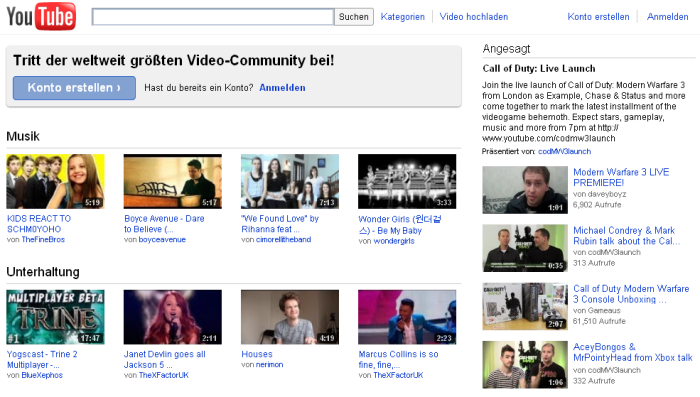
Task: Open the Janet Devlin video thumbnail
Action: 173,317
